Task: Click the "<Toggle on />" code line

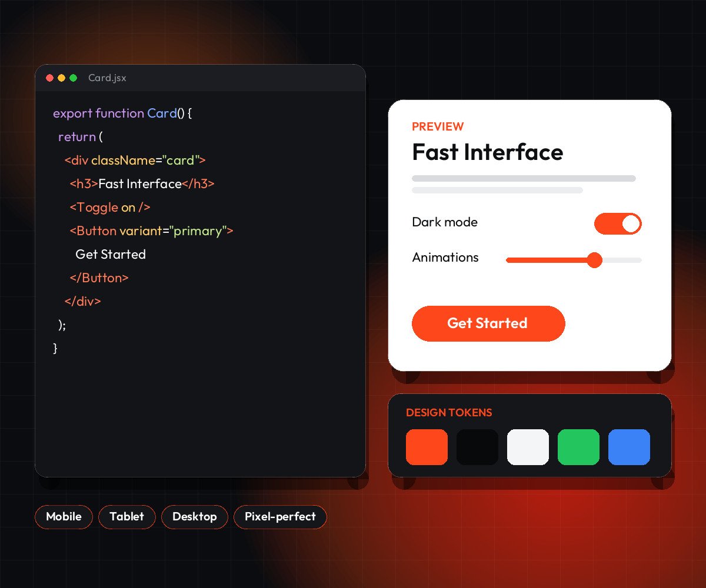Action: pos(110,207)
